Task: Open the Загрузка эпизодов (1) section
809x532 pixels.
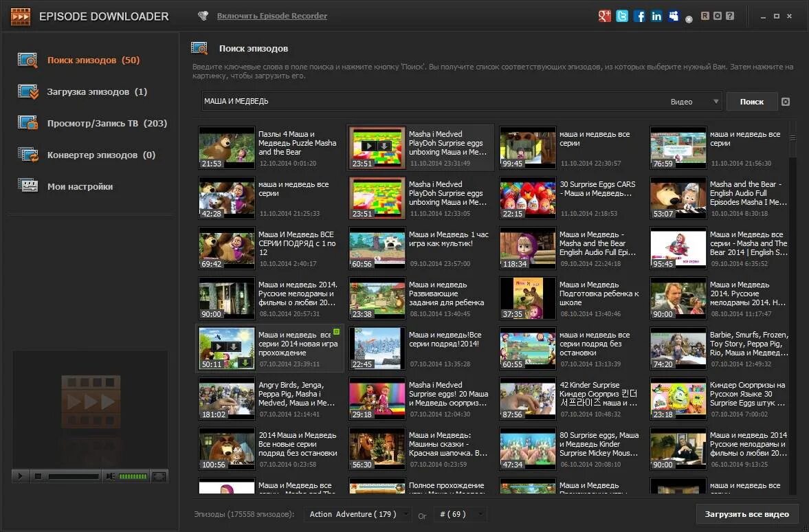Action: [82, 92]
